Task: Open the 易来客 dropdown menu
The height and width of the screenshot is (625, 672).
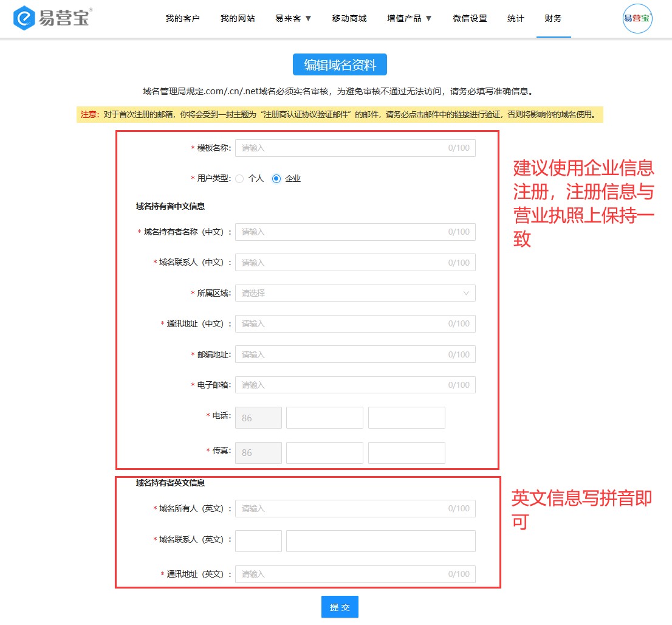Action: [293, 18]
